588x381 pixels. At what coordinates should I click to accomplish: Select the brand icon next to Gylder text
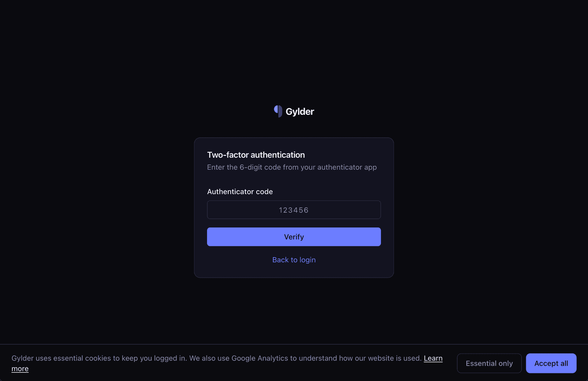(278, 111)
